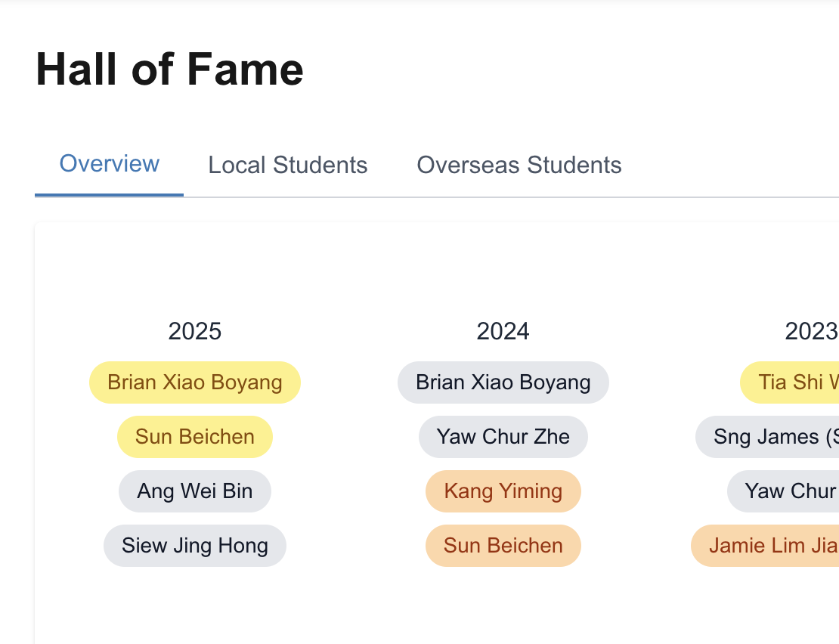Select the Siew Jing Hong name pill
The height and width of the screenshot is (644, 839).
[x=195, y=546]
